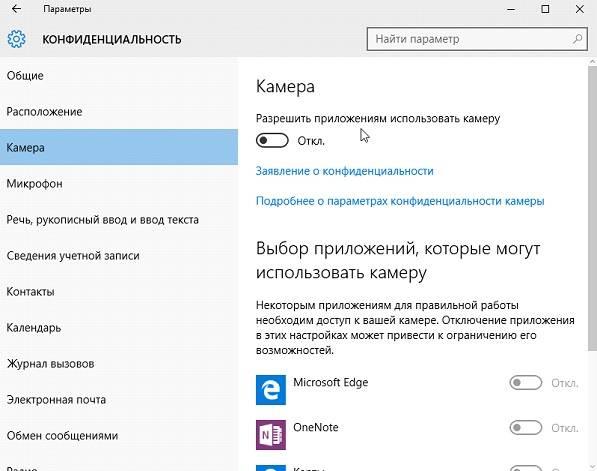
Task: Click the Найти параметр search field
Action: tap(477, 38)
